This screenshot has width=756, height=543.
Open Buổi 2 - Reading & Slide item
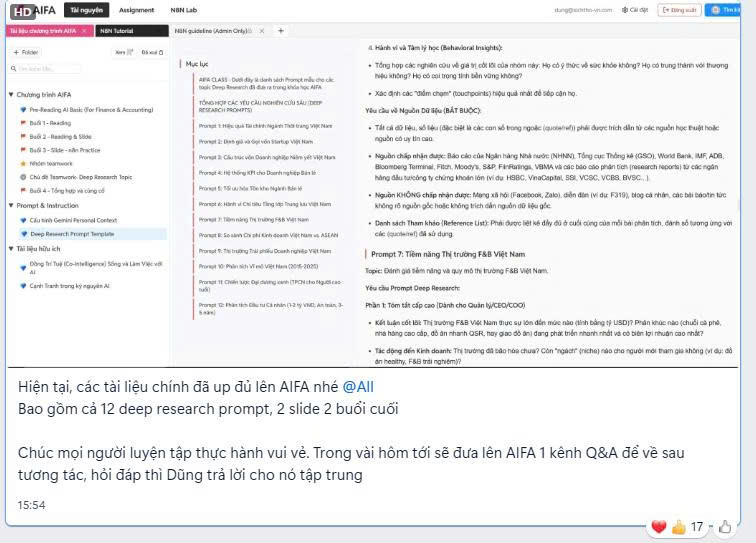pos(60,137)
